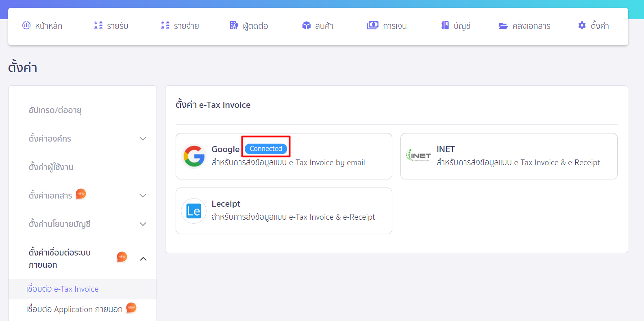Select ตั้งค่านโยบายบัญชี in sidebar
Image resolution: width=644 pixels, height=321 pixels.
(59, 224)
